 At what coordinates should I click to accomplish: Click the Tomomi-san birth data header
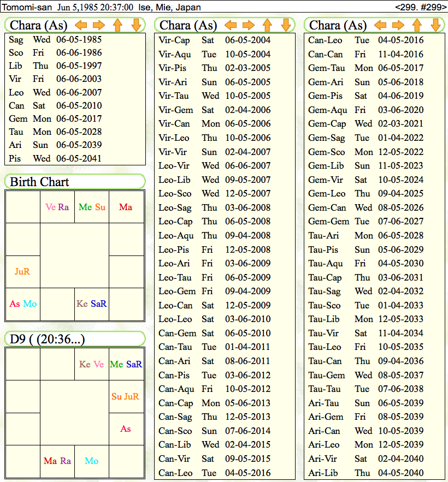(102, 7)
